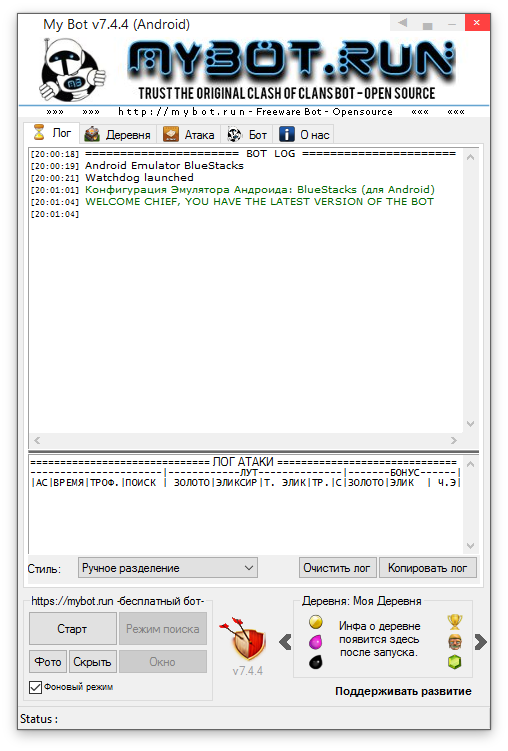Click the MYBOT.RUN banner image
Image resolution: width=508 pixels, height=751 pixels.
tap(291, 70)
